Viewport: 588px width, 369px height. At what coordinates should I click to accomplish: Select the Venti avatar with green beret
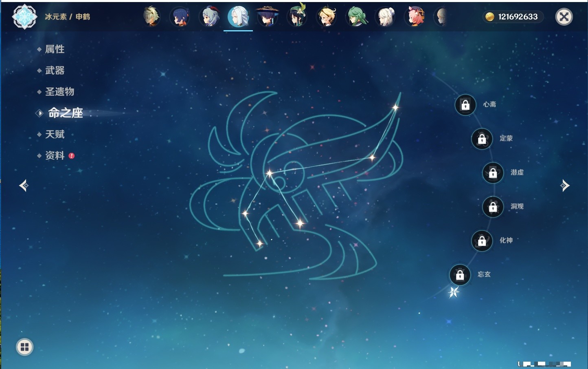pos(297,16)
